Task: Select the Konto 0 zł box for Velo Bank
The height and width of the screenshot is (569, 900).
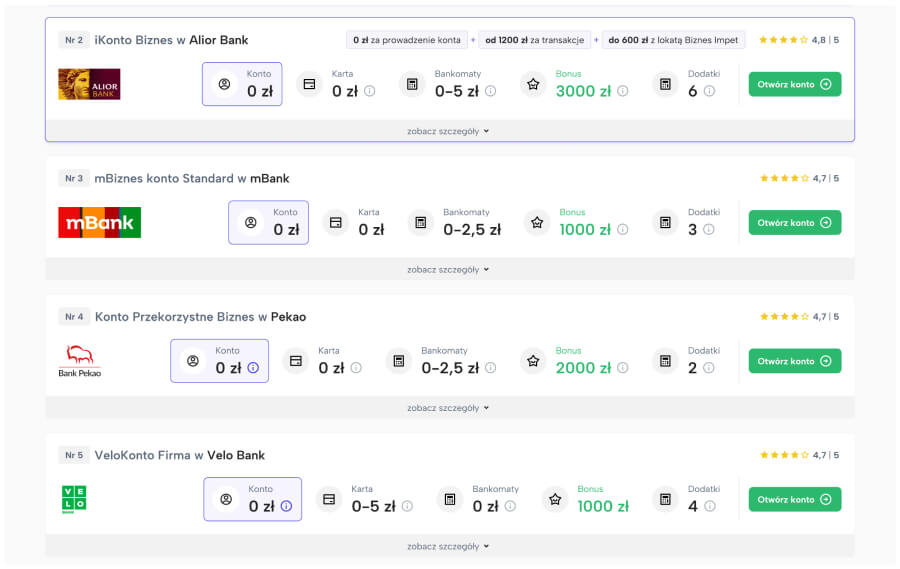Action: (x=252, y=499)
